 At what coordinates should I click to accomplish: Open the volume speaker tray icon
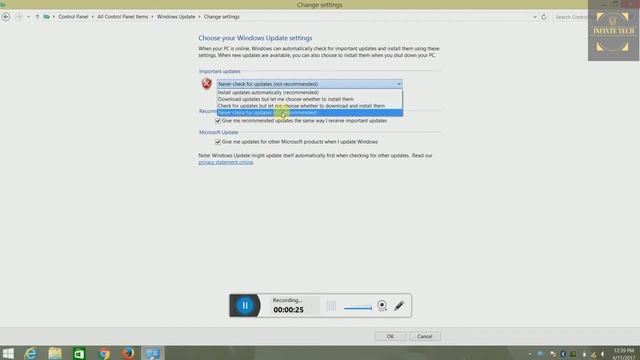[x=603, y=354]
